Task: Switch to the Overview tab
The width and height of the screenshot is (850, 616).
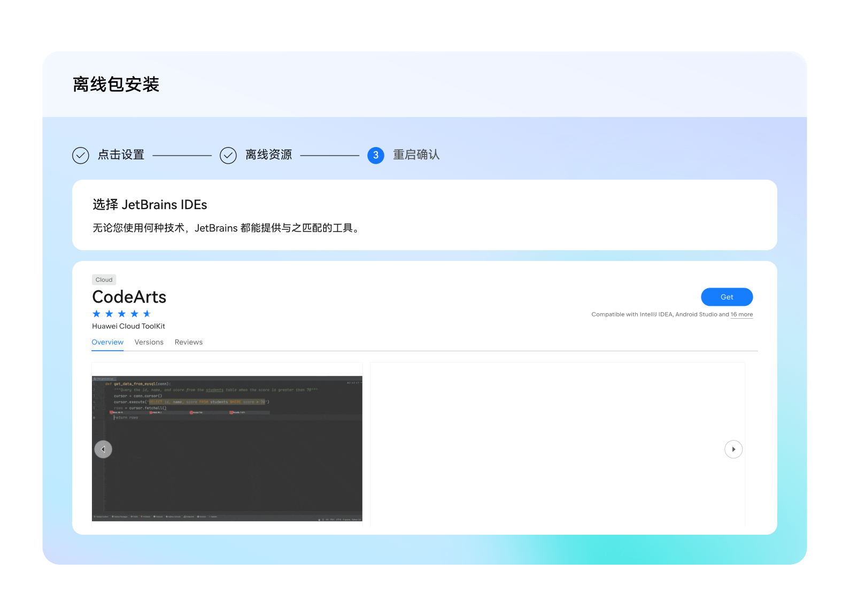Action: [107, 342]
